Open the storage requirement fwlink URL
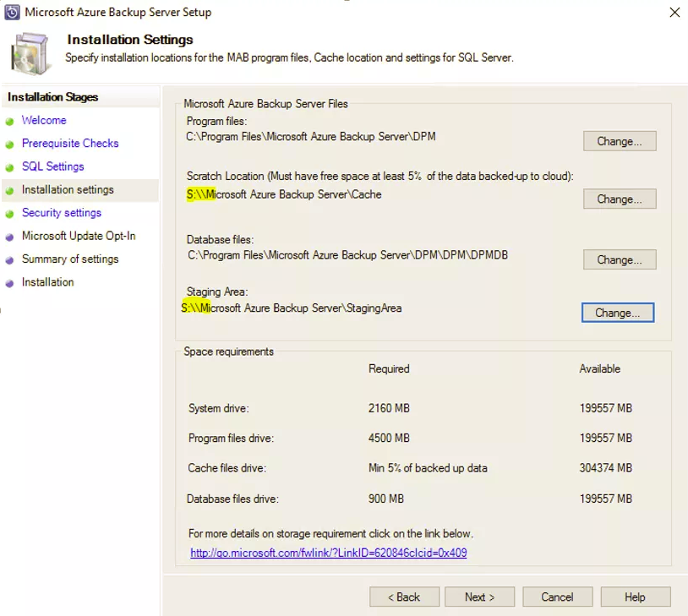The image size is (688, 616). tap(329, 553)
